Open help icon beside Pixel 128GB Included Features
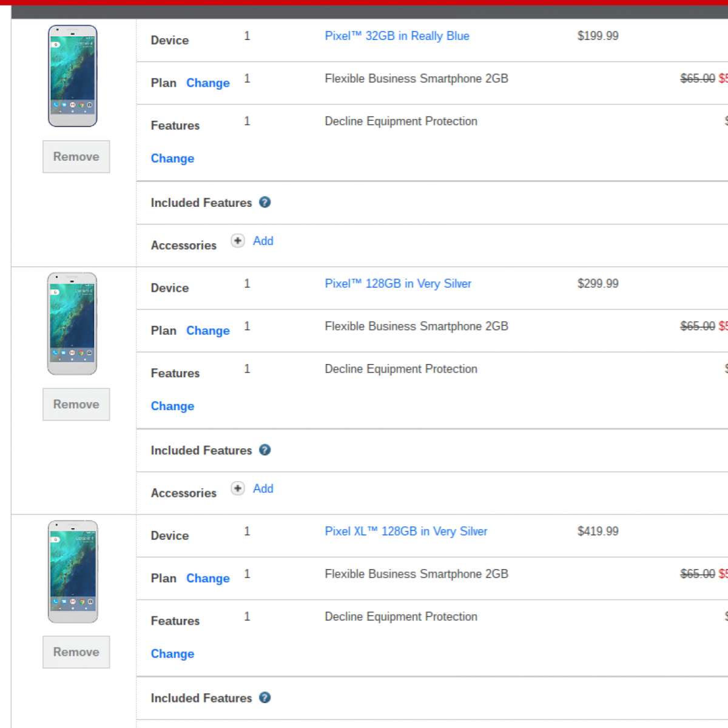Image resolution: width=728 pixels, height=728 pixels. 265,450
